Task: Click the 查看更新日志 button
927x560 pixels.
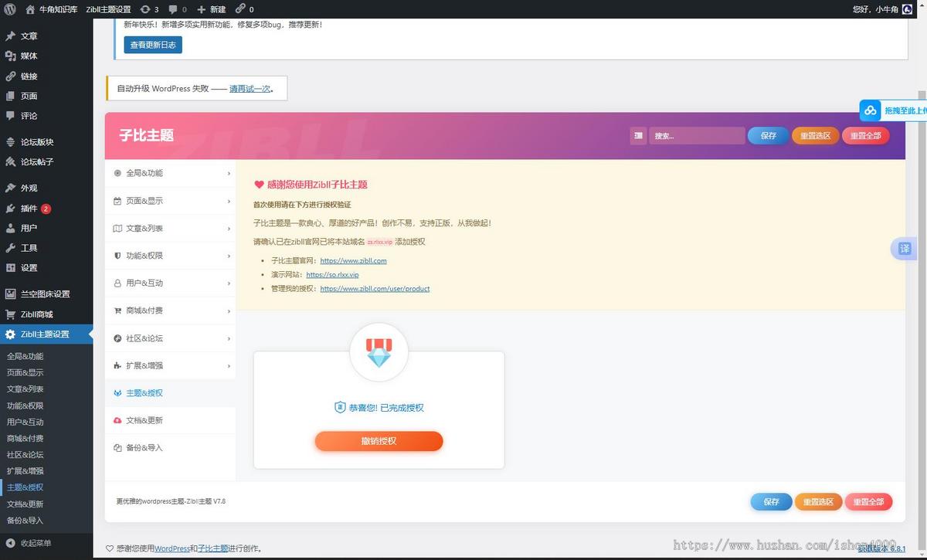Action: point(153,45)
